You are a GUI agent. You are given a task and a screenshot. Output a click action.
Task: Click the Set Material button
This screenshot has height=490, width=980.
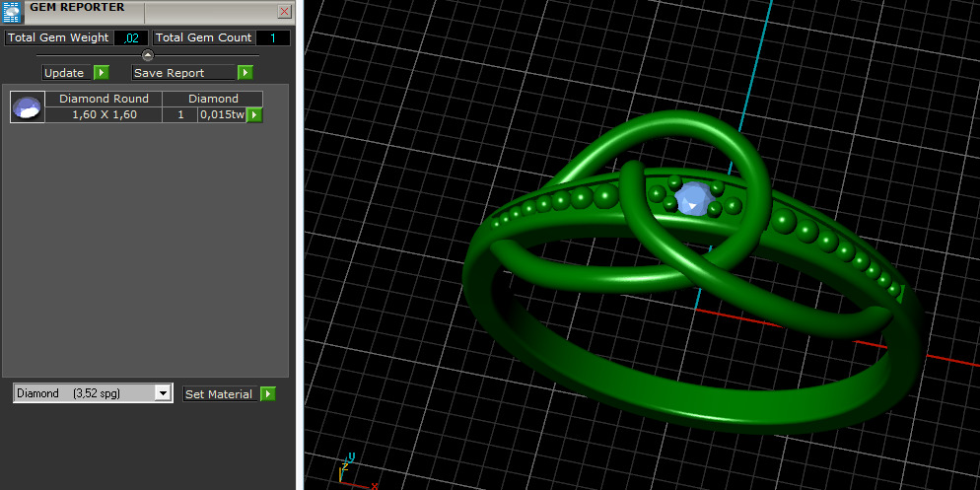click(220, 394)
